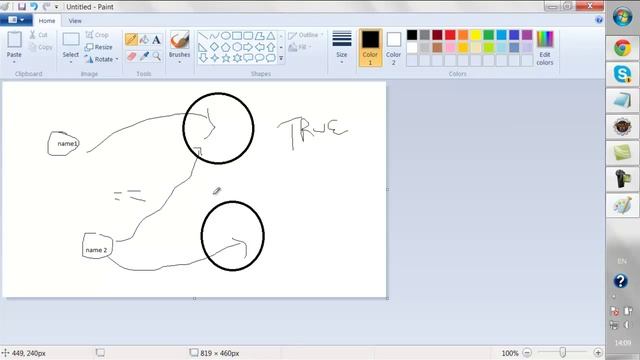Open the Rotate dropdown
The width and height of the screenshot is (640, 360).
102,59
